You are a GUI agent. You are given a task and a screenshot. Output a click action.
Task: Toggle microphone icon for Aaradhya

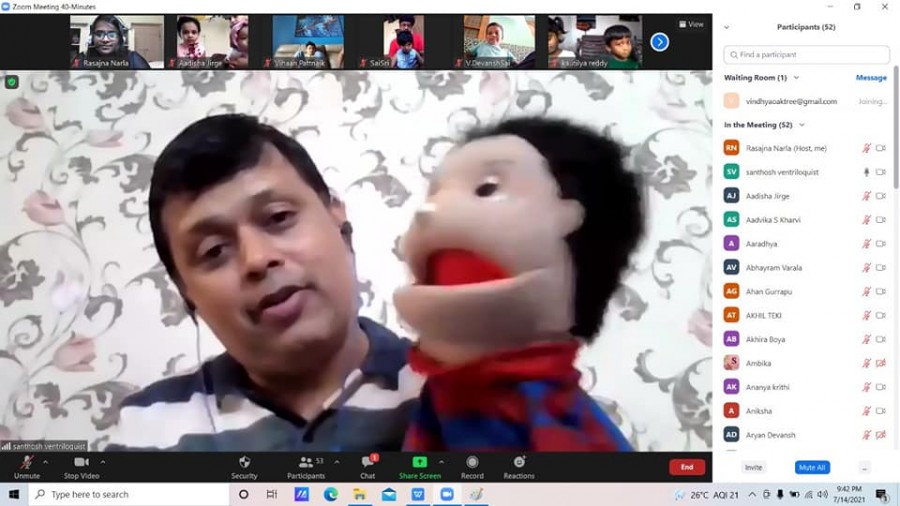click(867, 244)
